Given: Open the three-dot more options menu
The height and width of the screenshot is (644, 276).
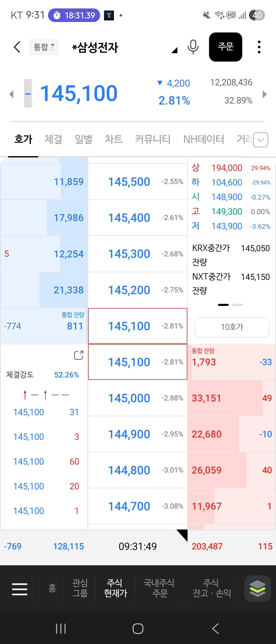Looking at the screenshot, I should coord(259,47).
